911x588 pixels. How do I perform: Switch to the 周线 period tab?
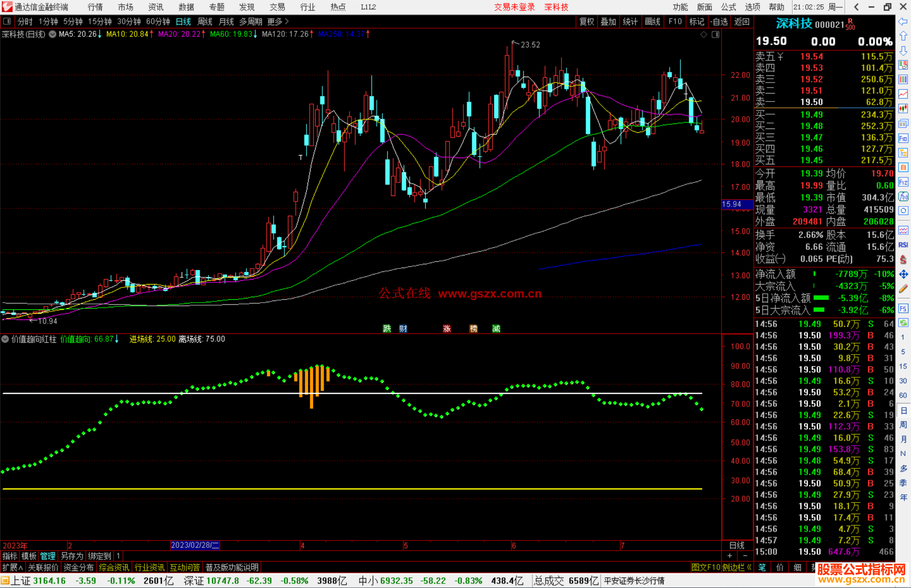click(x=205, y=21)
